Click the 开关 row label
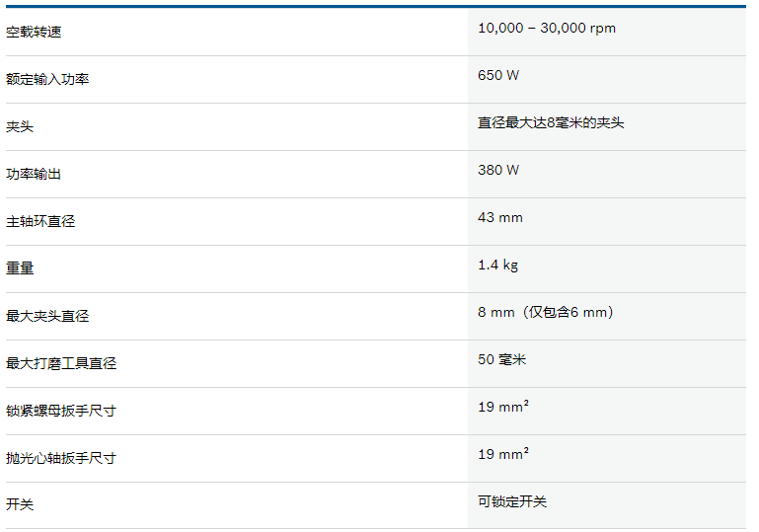Viewport: 759px width, 532px height. click(x=20, y=504)
